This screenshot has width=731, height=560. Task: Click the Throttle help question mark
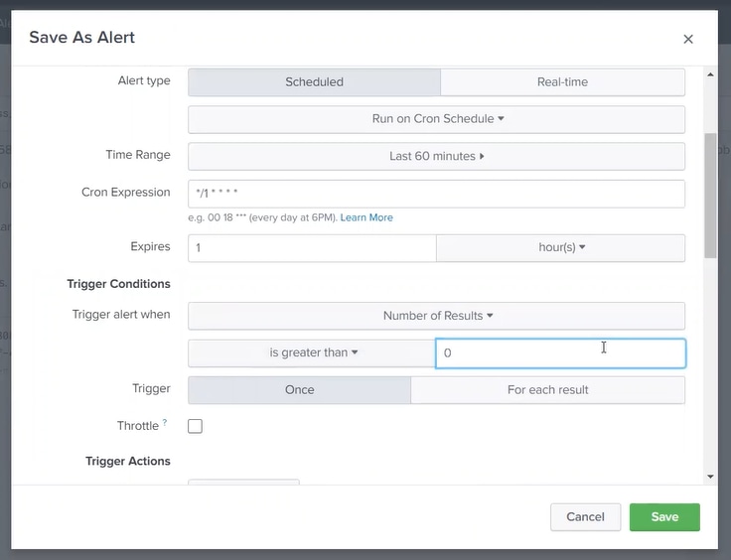[x=165, y=422]
